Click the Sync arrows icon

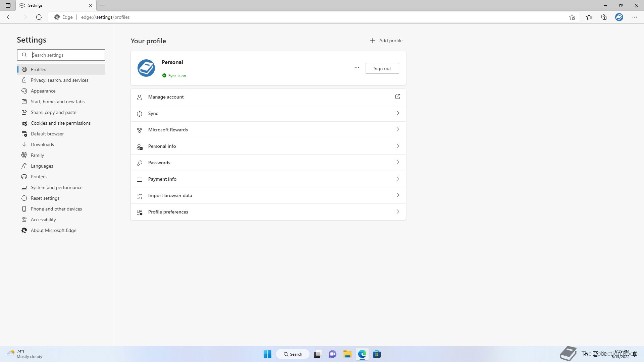(140, 114)
